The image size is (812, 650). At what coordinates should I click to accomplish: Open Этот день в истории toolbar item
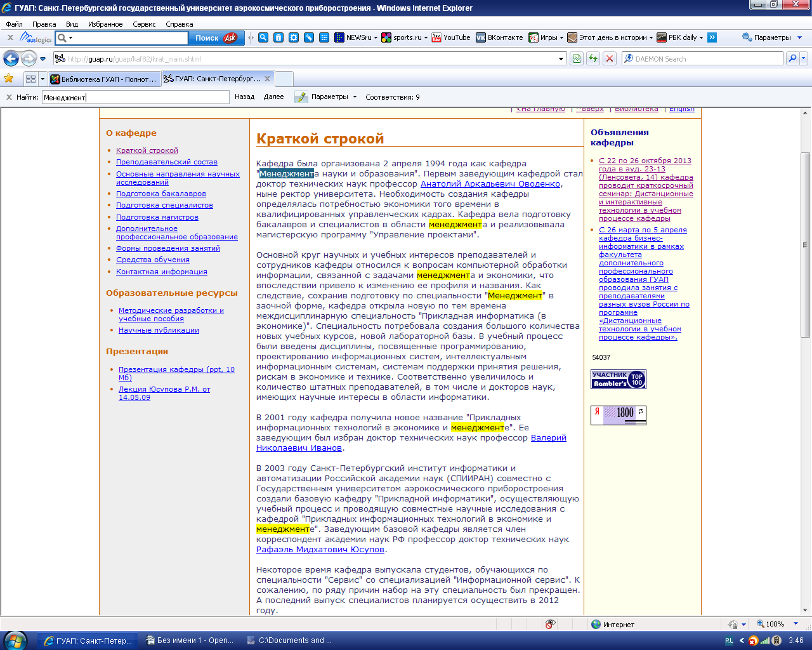click(x=610, y=37)
